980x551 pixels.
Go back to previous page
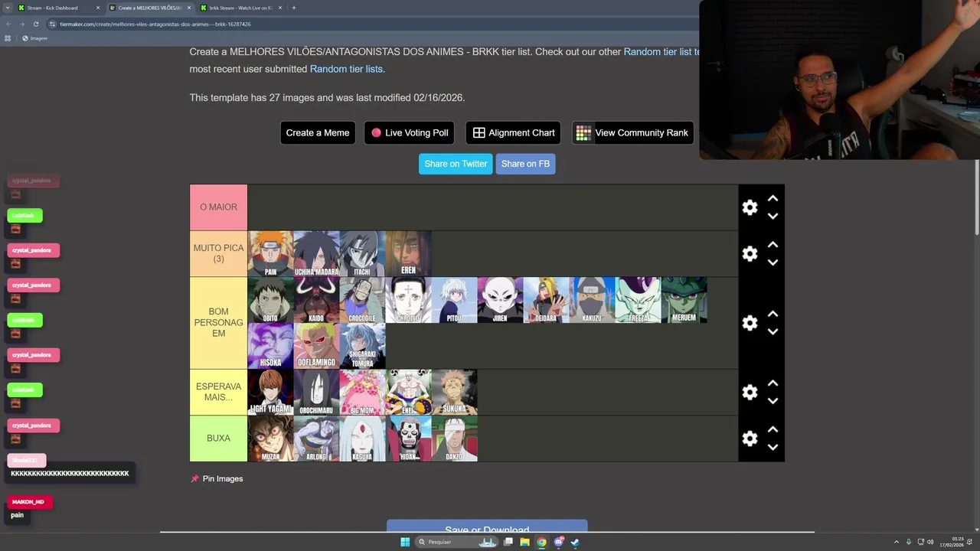(x=8, y=24)
